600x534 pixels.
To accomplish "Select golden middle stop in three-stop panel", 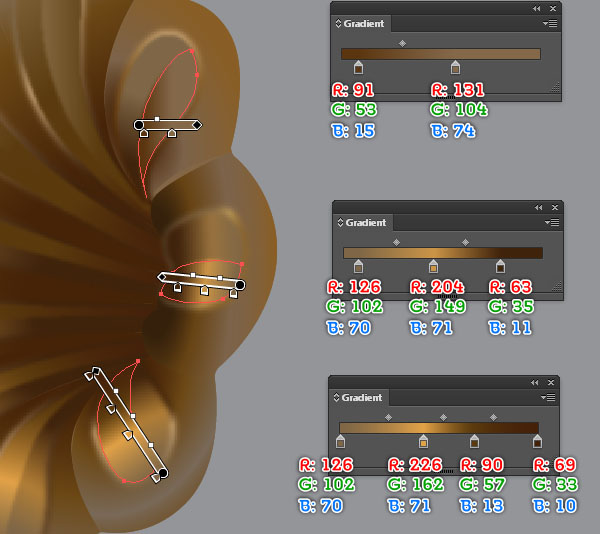I will coord(433,266).
